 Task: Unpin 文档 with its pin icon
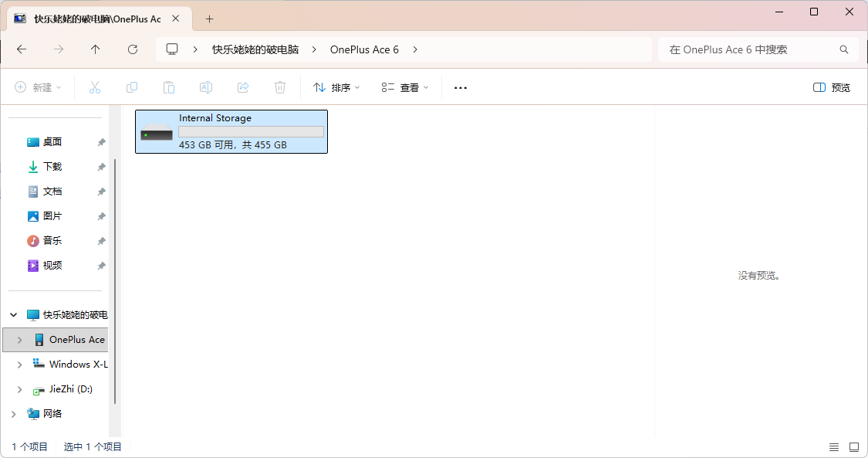pyautogui.click(x=101, y=192)
